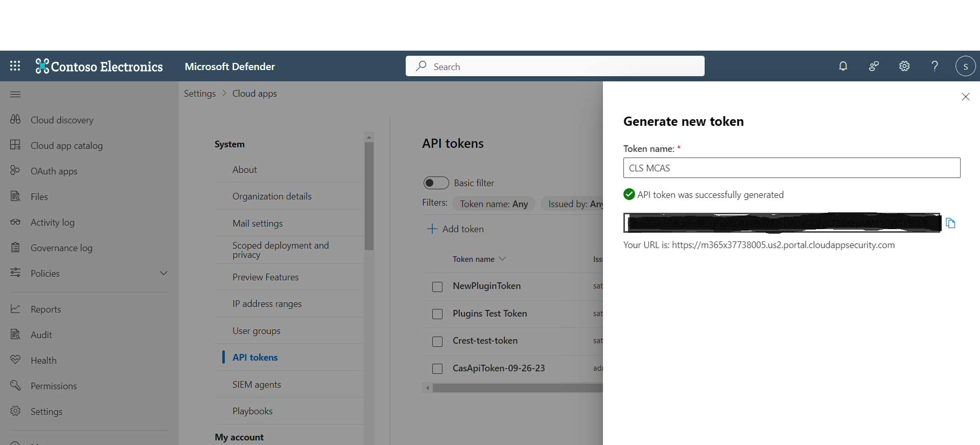The width and height of the screenshot is (980, 445).
Task: Click the token table horizontal scrollbar
Action: pyautogui.click(x=518, y=388)
